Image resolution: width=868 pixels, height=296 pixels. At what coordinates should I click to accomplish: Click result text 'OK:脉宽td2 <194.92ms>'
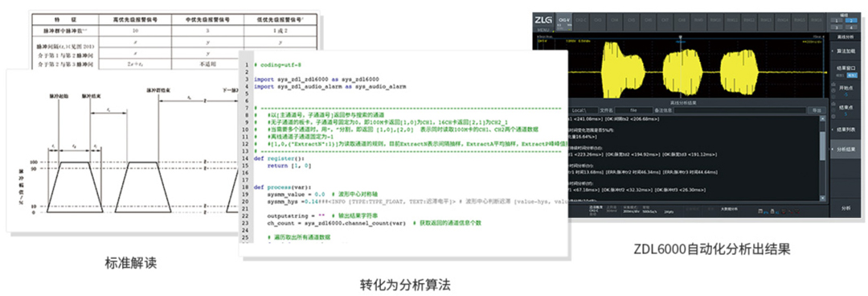633,154
